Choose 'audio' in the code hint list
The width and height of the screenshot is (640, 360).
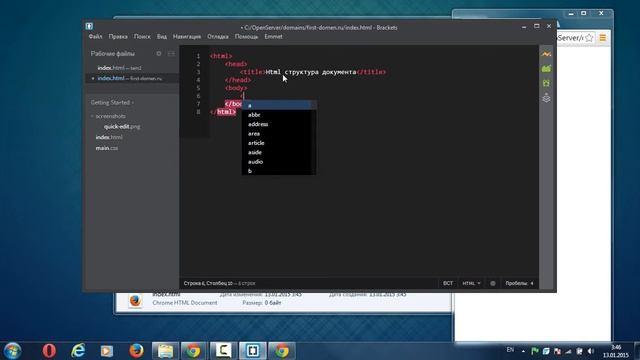pyautogui.click(x=278, y=162)
